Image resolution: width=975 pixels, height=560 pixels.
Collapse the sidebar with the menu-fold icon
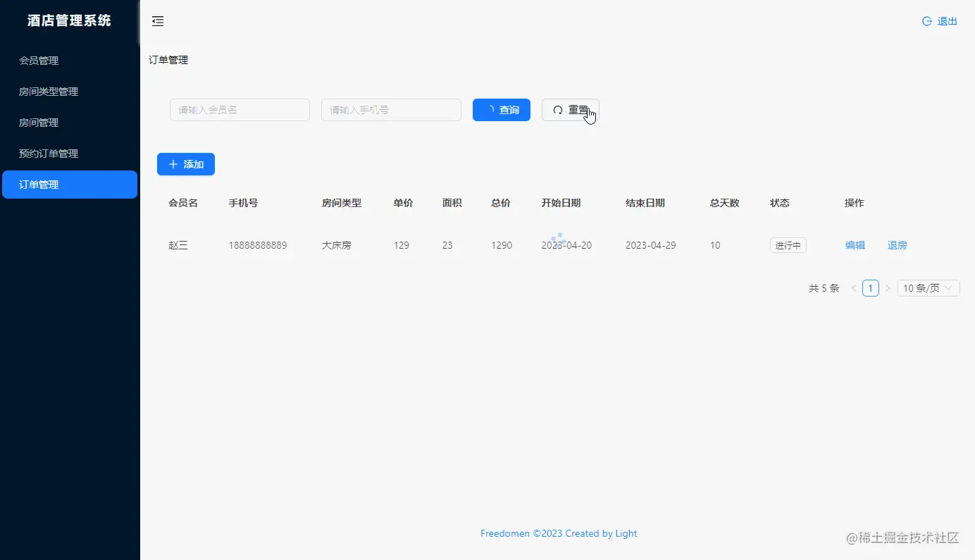(x=158, y=21)
